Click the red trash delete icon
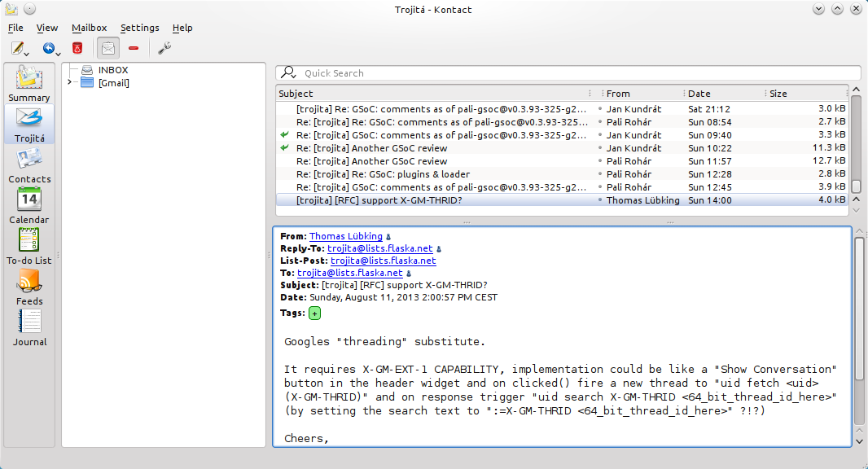 [77, 48]
